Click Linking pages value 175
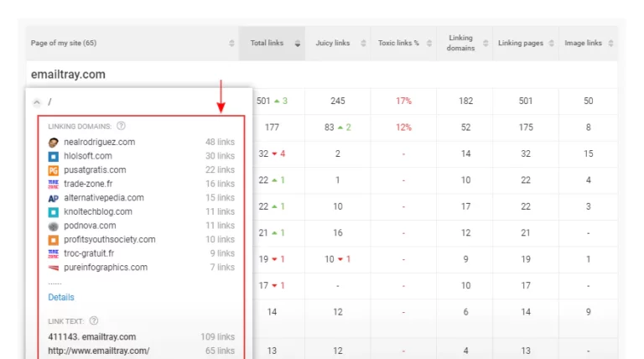The height and width of the screenshot is (359, 644). pyautogui.click(x=526, y=127)
